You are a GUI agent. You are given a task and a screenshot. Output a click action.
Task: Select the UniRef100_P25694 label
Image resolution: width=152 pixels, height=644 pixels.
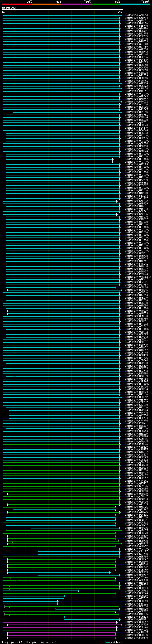[136, 373]
